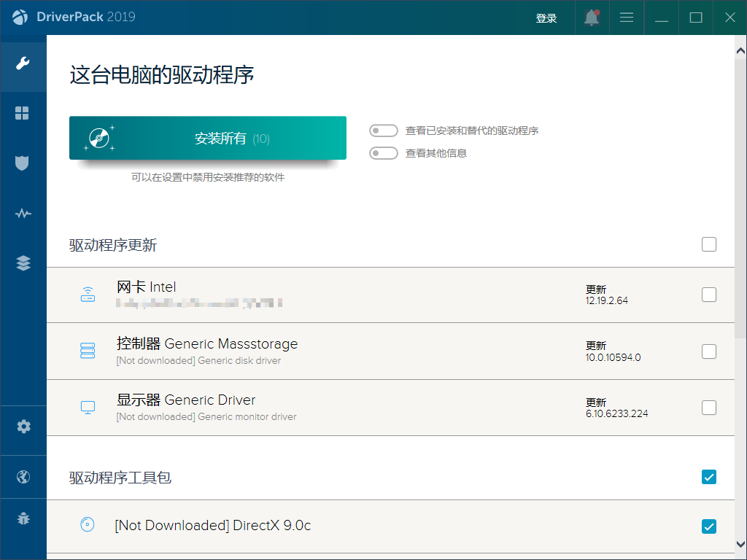Screen dimensions: 747x560
Task: Open the hamburger menu in title bar
Action: click(626, 17)
